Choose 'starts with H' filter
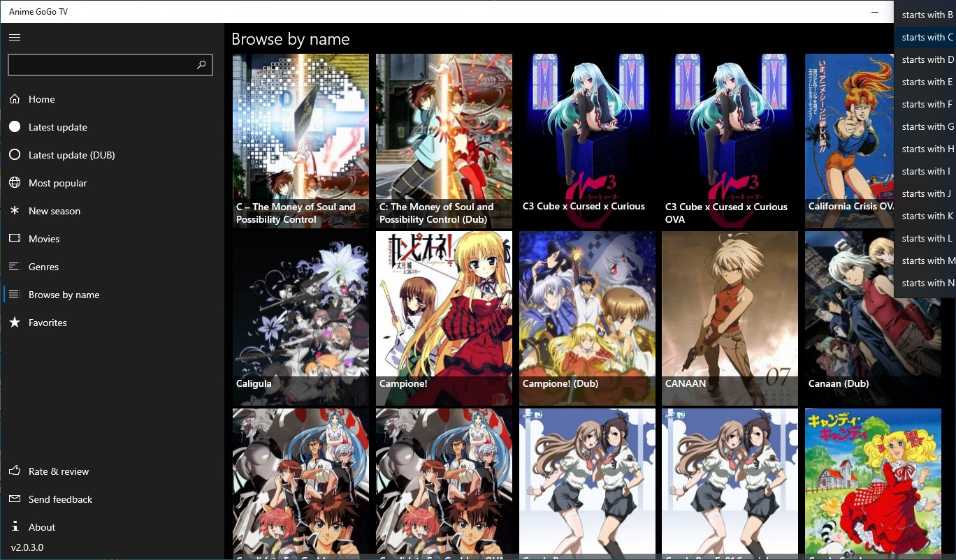This screenshot has height=560, width=956. click(x=925, y=149)
